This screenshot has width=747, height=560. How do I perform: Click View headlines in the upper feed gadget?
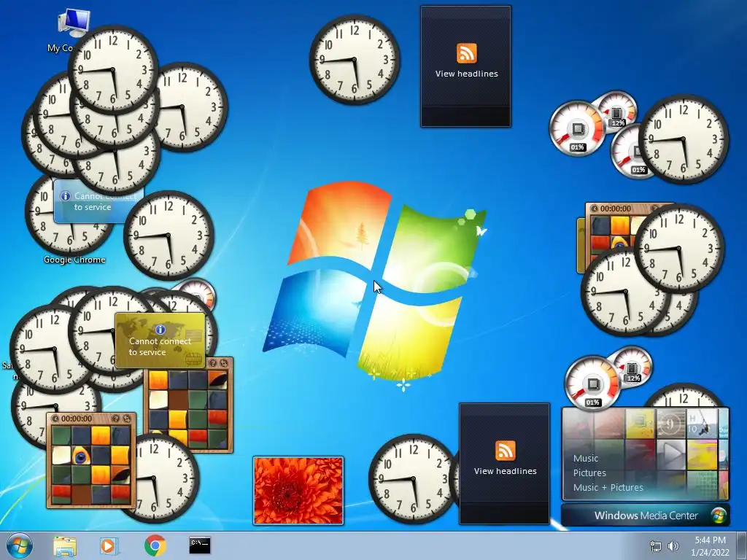click(466, 74)
